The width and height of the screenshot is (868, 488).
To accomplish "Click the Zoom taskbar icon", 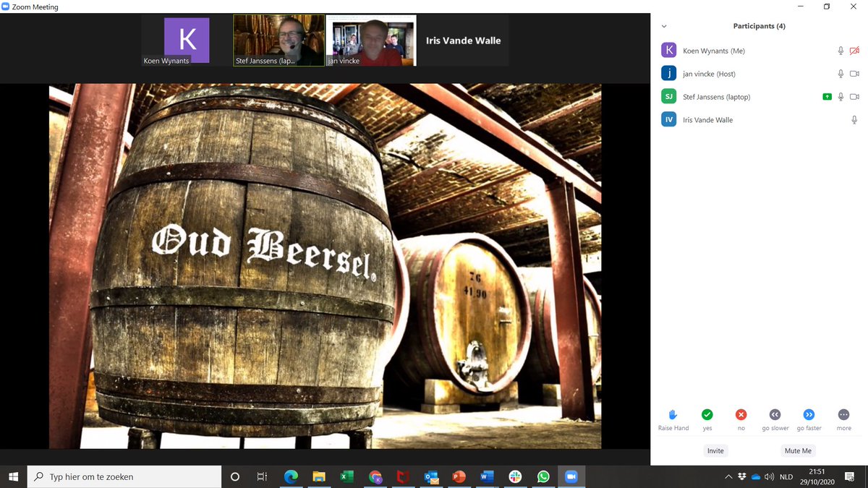I will (x=571, y=476).
